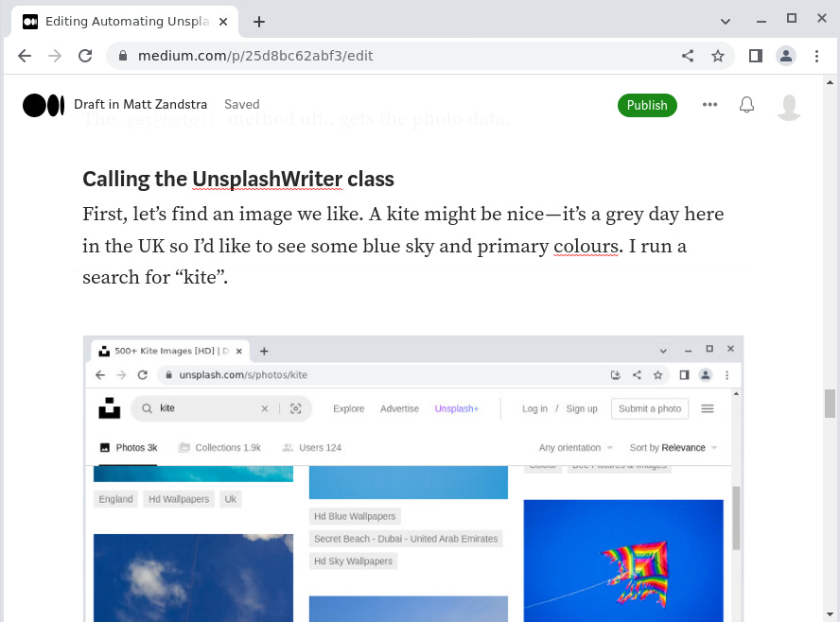Click Sign up on Unsplash

click(x=582, y=408)
